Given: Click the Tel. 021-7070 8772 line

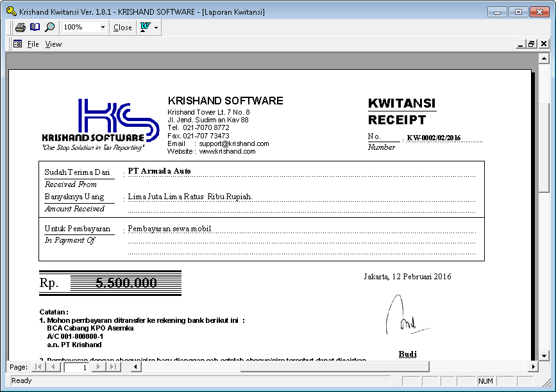Looking at the screenshot, I should click(x=199, y=127).
